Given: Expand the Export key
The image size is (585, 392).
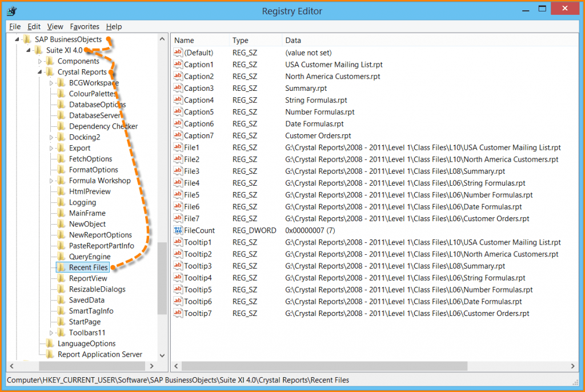Looking at the screenshot, I should [51, 148].
